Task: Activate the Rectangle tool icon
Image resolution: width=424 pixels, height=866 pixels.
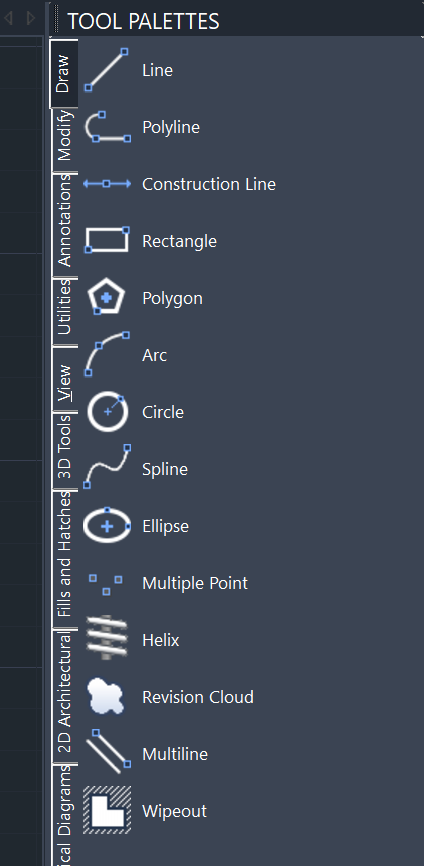Action: click(107, 240)
